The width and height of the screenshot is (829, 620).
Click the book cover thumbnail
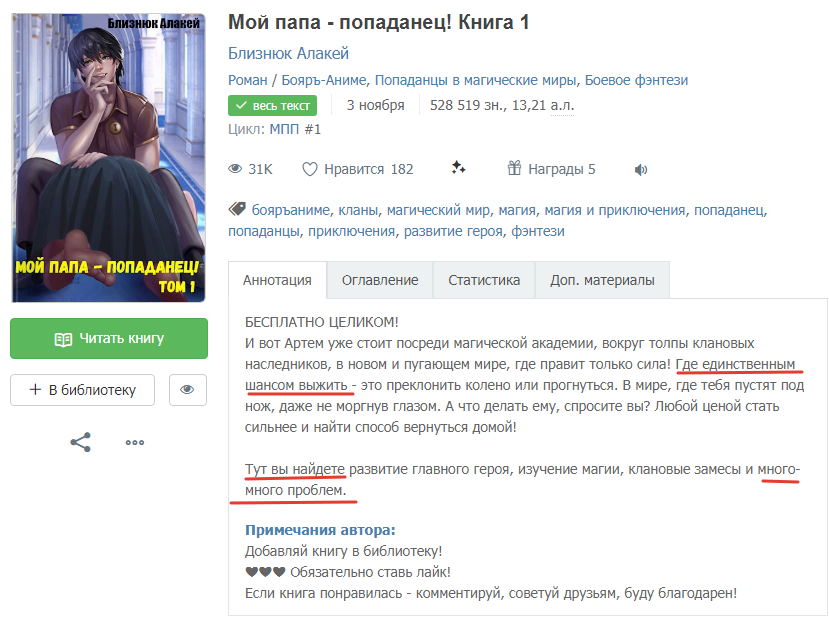(x=108, y=158)
